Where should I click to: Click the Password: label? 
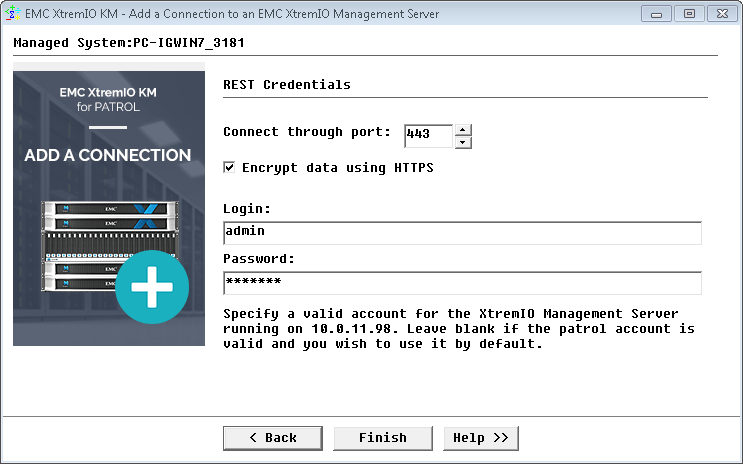tap(259, 259)
